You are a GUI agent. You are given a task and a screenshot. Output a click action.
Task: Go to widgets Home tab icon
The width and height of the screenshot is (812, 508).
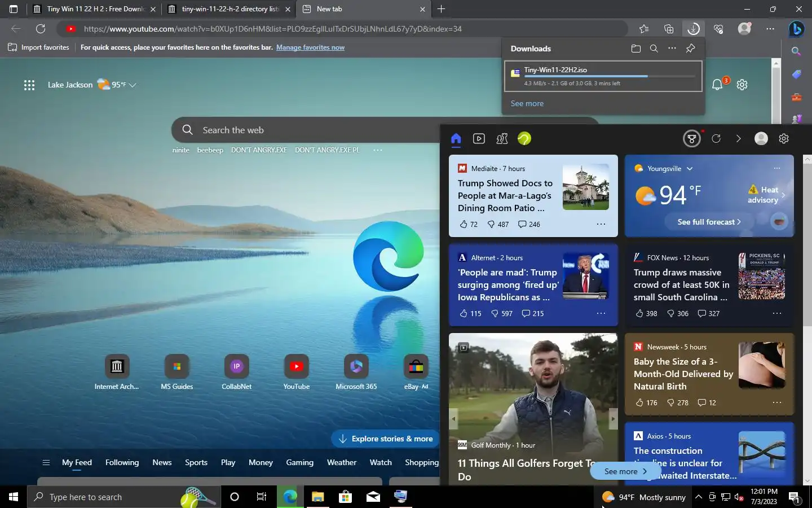pos(456,139)
